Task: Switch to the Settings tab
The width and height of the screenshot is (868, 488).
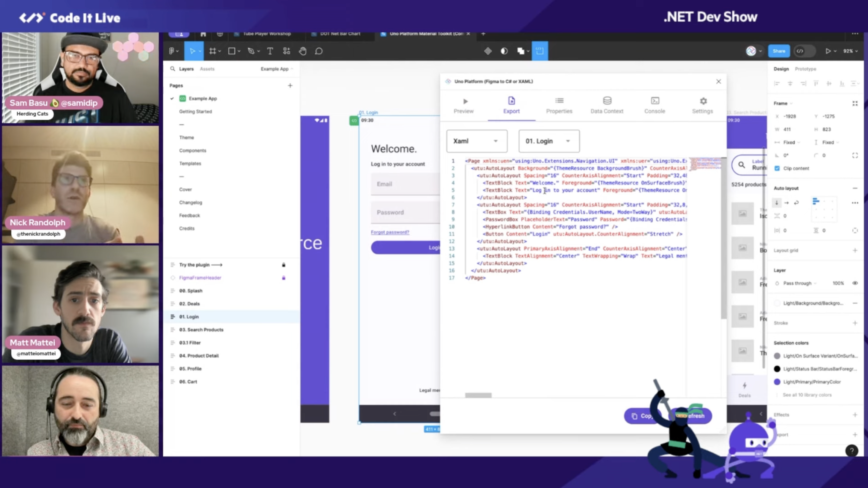Action: click(703, 106)
